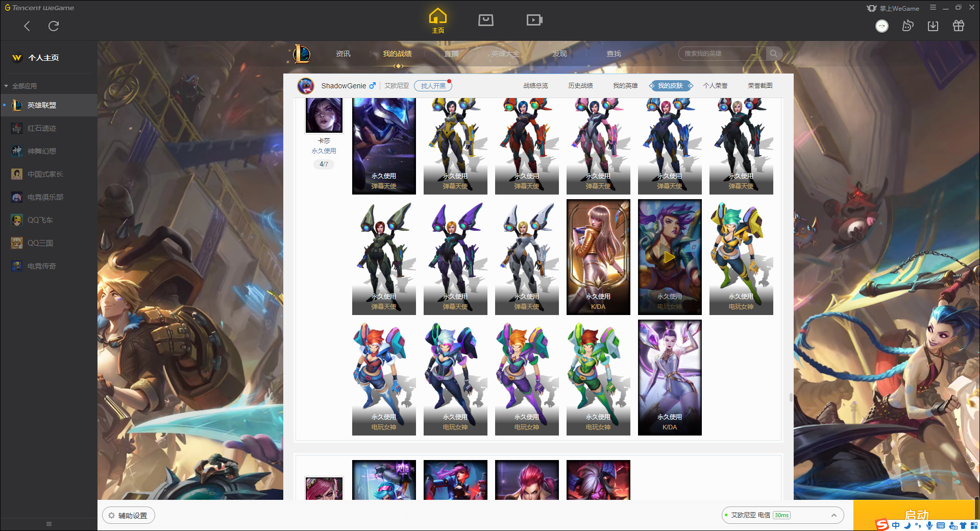Open the Sogou soft keyboard icon
Screen dimensions: 980x531
coord(941,525)
